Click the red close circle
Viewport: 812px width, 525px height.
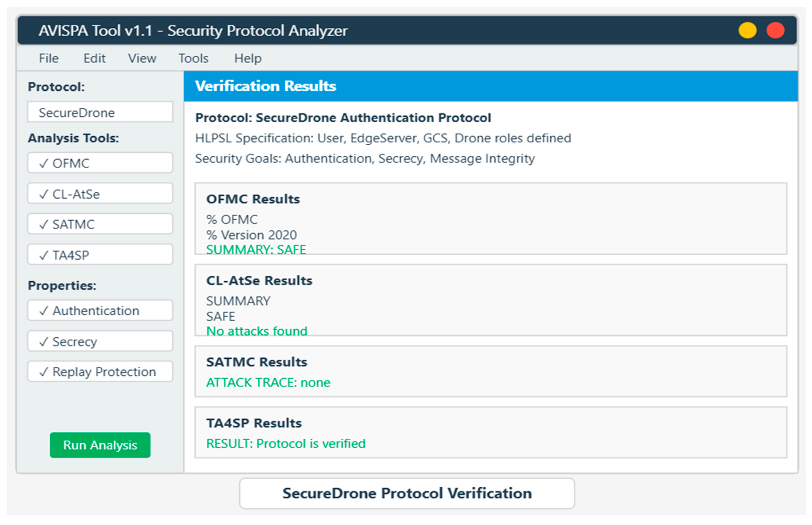[775, 30]
